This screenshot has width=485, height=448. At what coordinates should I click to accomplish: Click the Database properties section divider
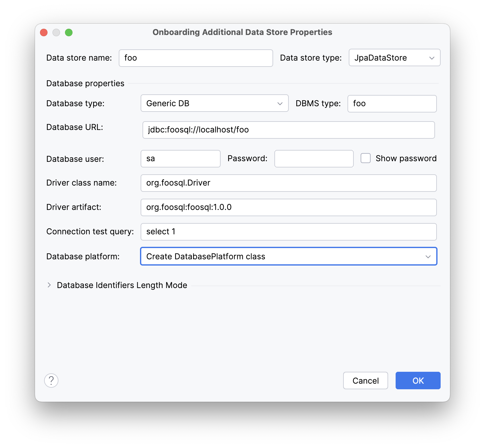[85, 83]
